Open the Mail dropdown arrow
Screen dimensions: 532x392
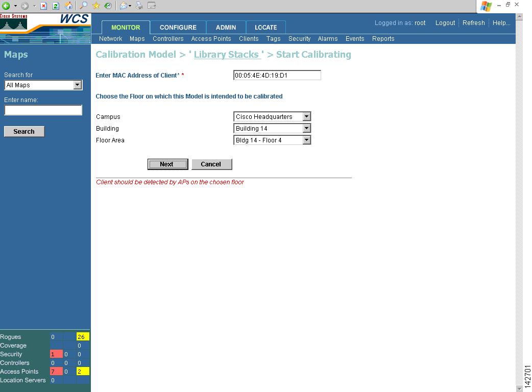click(x=130, y=6)
